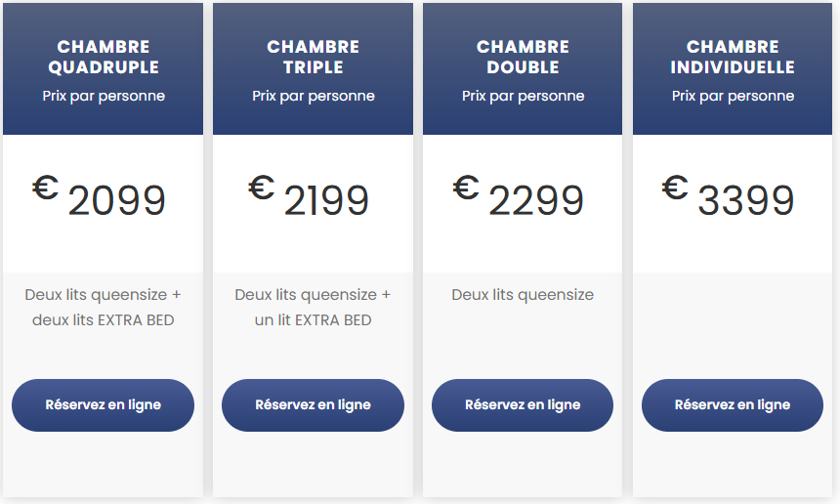
Task: Reserve the Chambre Individuelle online
Action: [733, 404]
